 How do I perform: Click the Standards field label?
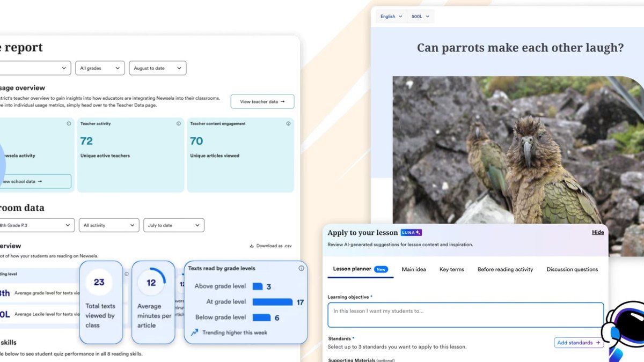pyautogui.click(x=341, y=339)
